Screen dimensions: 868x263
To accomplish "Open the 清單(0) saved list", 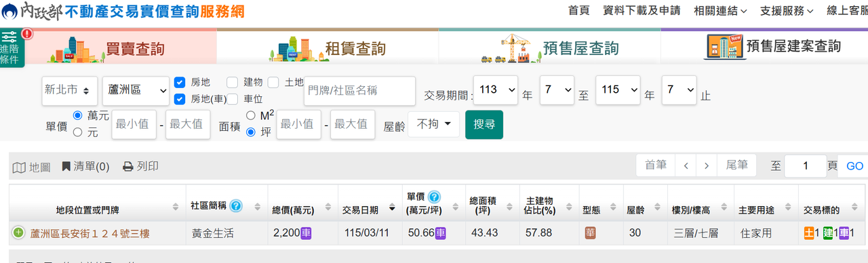I will click(x=85, y=166).
